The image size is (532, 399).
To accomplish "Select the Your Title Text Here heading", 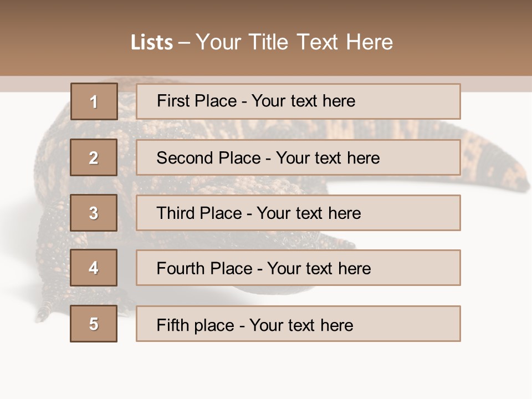I will [294, 42].
